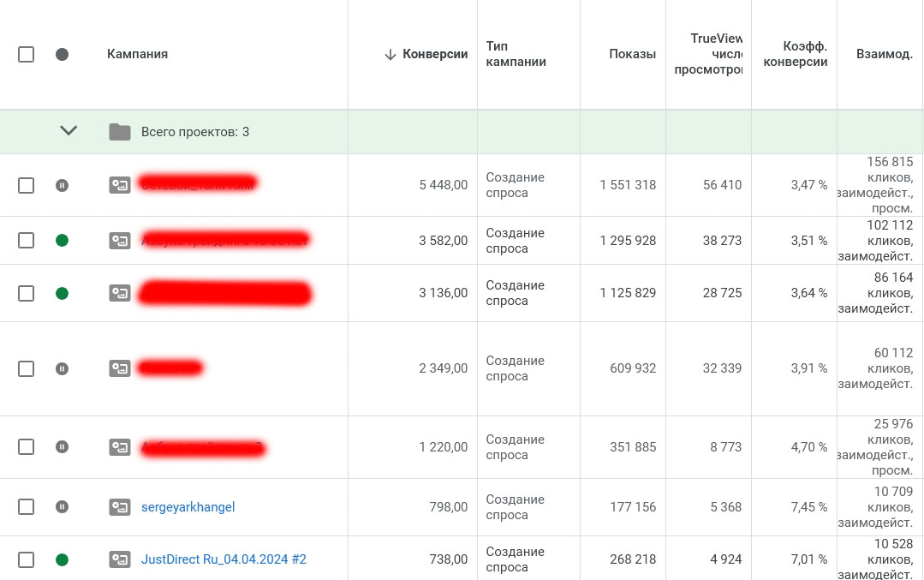Image resolution: width=924 pixels, height=580 pixels.
Task: Click the campaign type icon in the 3 582,00 row
Action: tap(120, 241)
